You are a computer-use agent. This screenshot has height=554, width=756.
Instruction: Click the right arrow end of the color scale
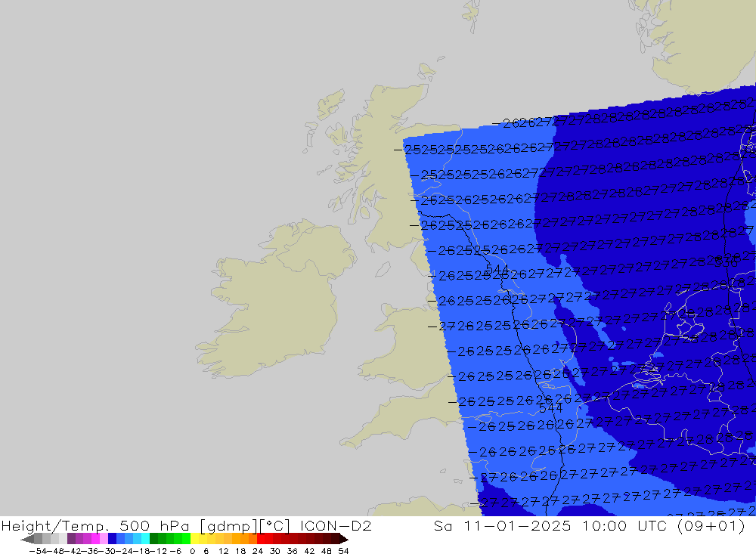point(344,539)
